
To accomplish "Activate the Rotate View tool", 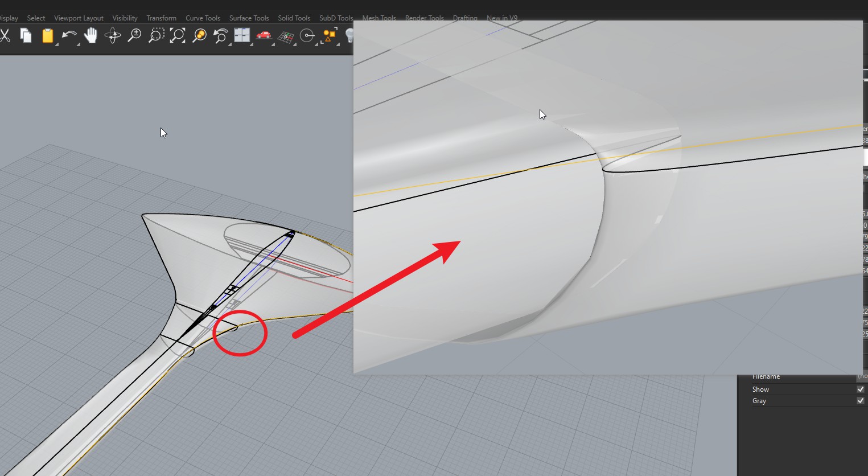I will coord(113,36).
